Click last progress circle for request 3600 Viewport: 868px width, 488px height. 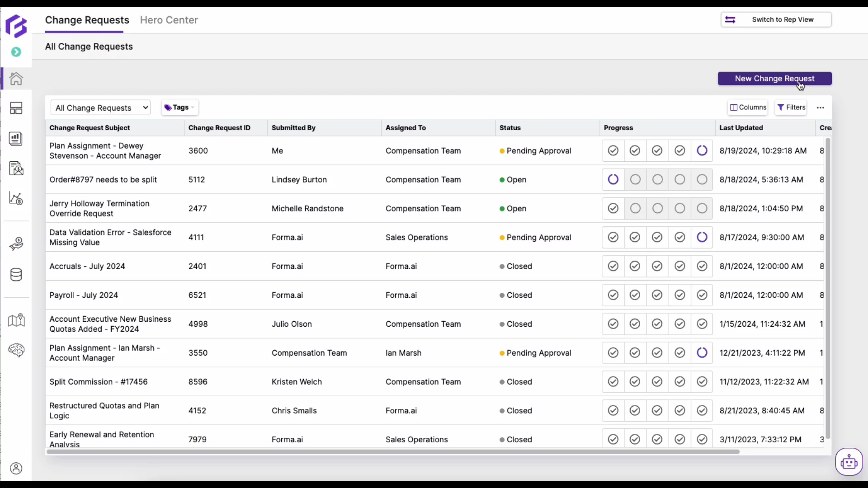pos(702,150)
